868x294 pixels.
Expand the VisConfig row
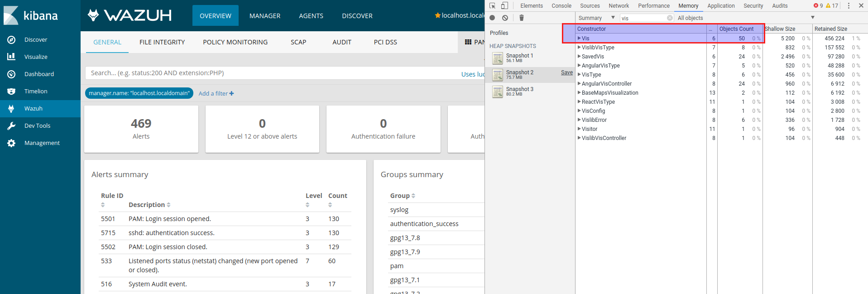click(x=579, y=111)
